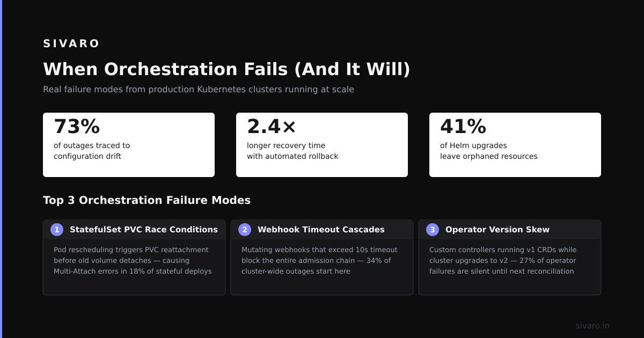Click the custom controllers v1 CRDs description
The height and width of the screenshot is (338, 644).
(x=503, y=260)
